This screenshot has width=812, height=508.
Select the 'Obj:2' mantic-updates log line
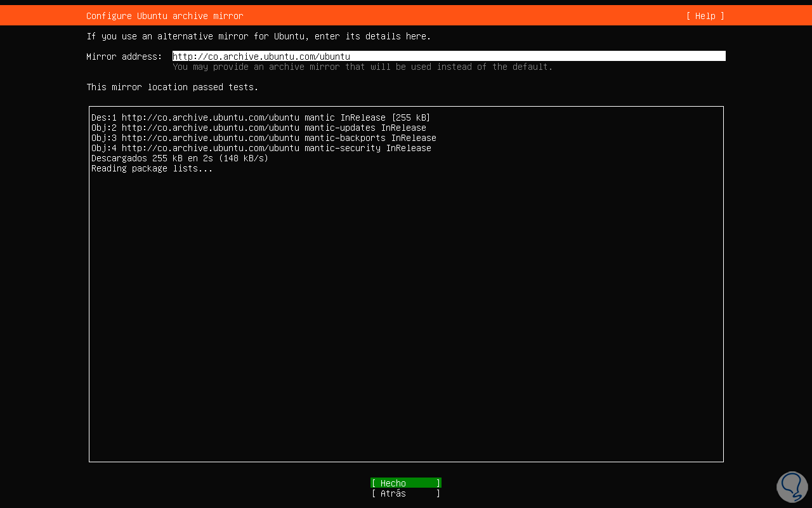click(x=259, y=128)
